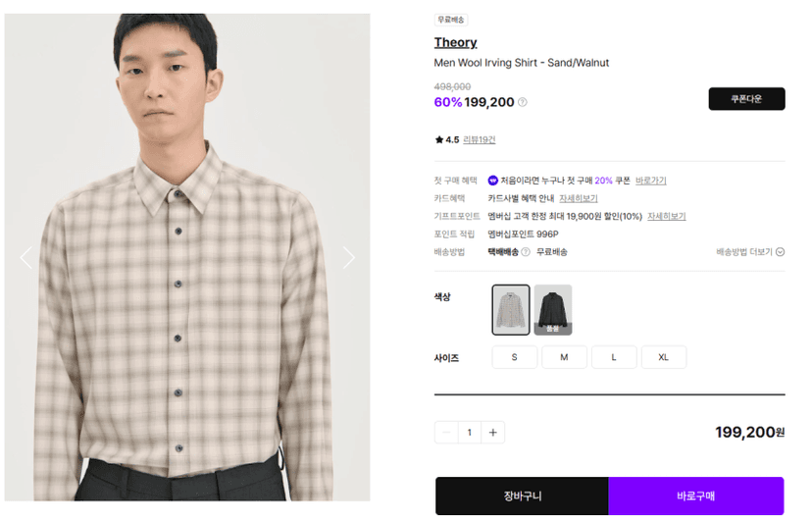Select the sold-out black shirt color swatch

(553, 310)
